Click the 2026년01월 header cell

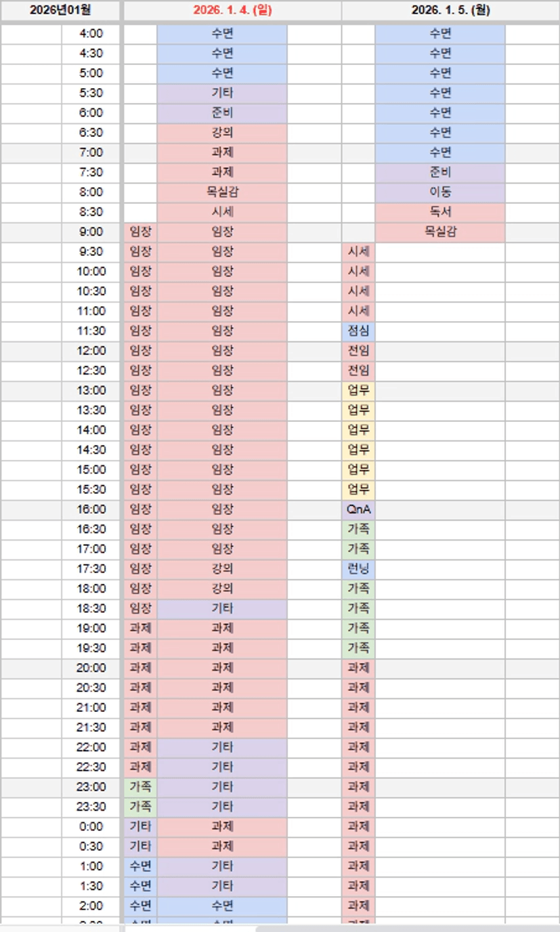click(x=60, y=10)
